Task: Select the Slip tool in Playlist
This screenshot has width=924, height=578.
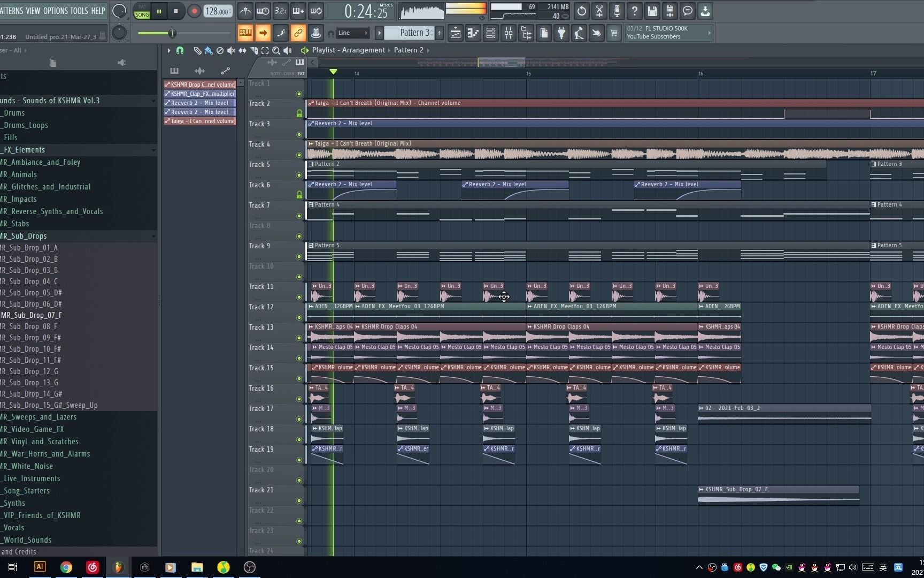Action: pos(242,50)
